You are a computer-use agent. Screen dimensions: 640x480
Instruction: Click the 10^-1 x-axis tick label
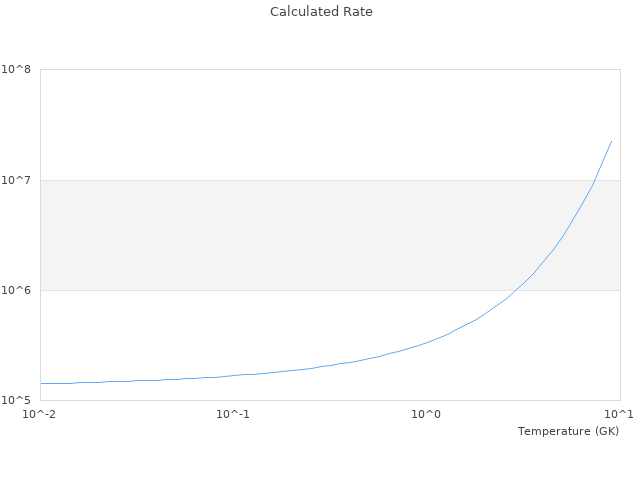tap(233, 414)
